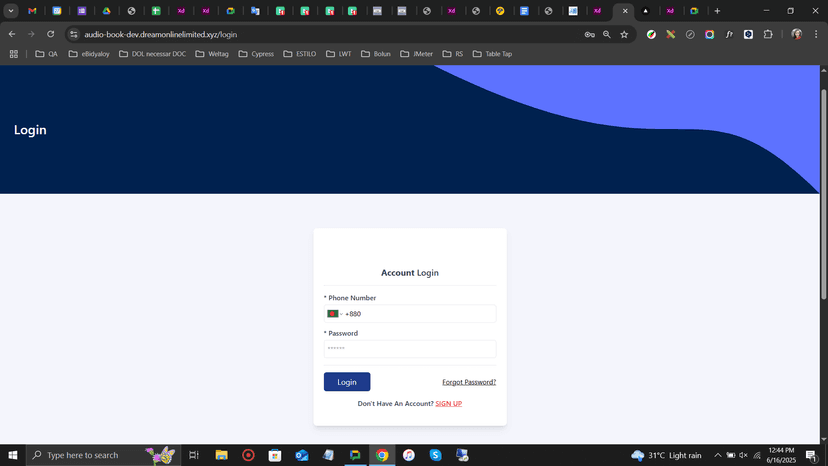828x466 pixels.
Task: Click the zoom magnifier icon in address bar
Action: (x=607, y=34)
